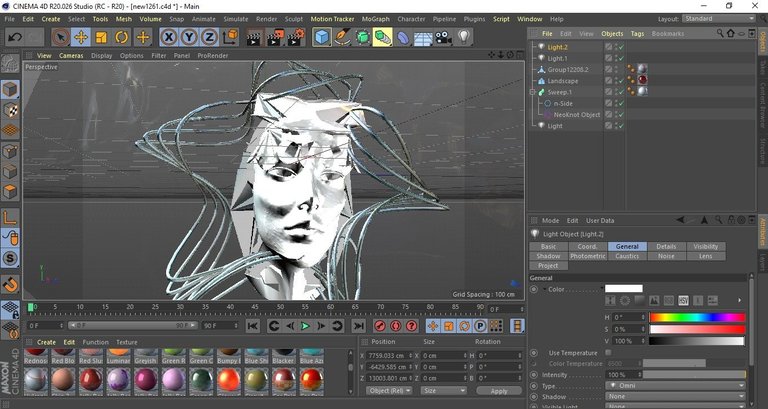Click the Undo arrow icon
768x409 pixels.
coord(15,37)
